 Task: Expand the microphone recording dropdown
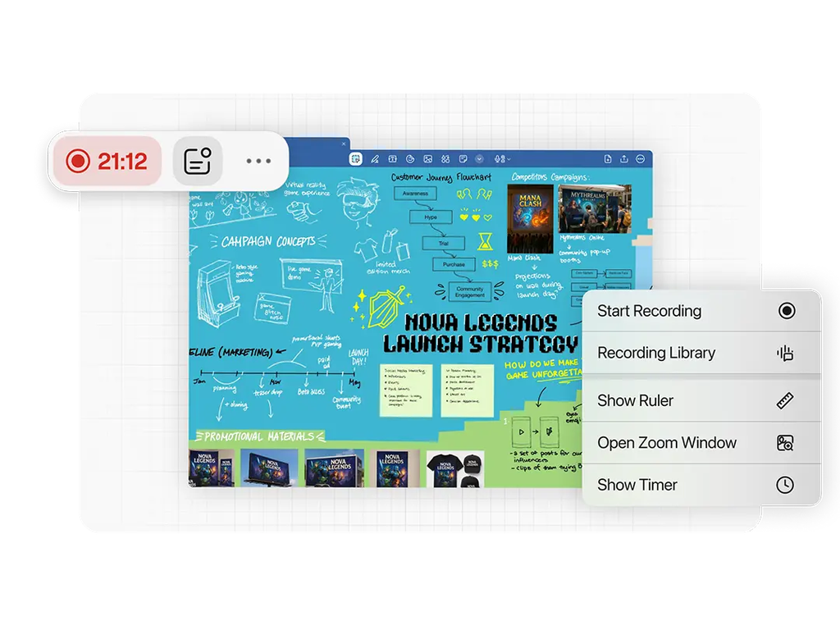point(502,158)
